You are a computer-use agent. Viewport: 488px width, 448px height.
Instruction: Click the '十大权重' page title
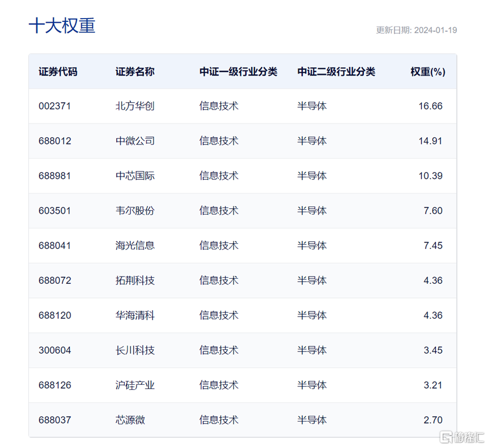62,25
